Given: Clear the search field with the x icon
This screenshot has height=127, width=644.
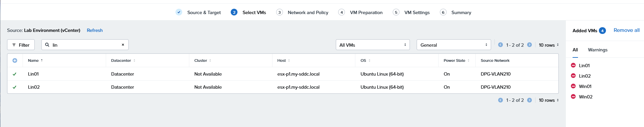Looking at the screenshot, I should pyautogui.click(x=123, y=45).
